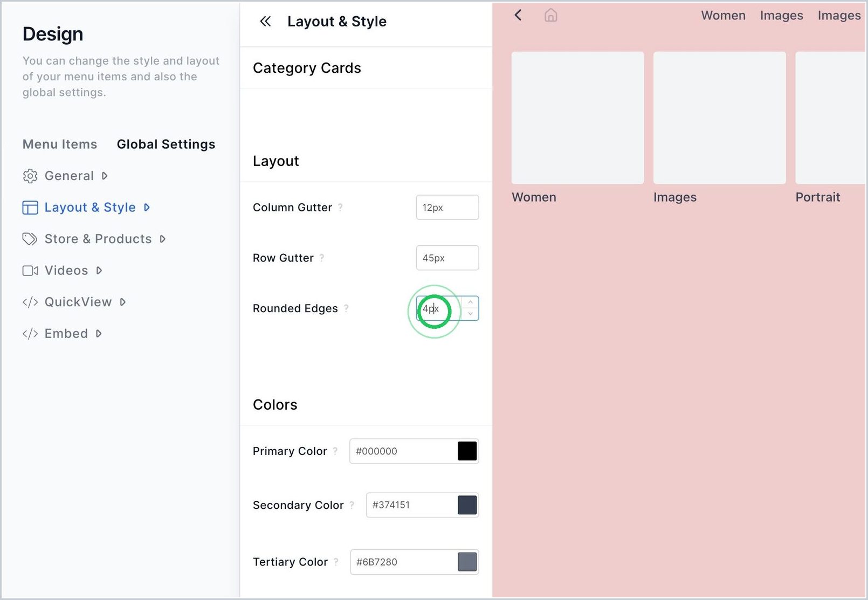Select the Images category card thumbnail

[x=719, y=118]
